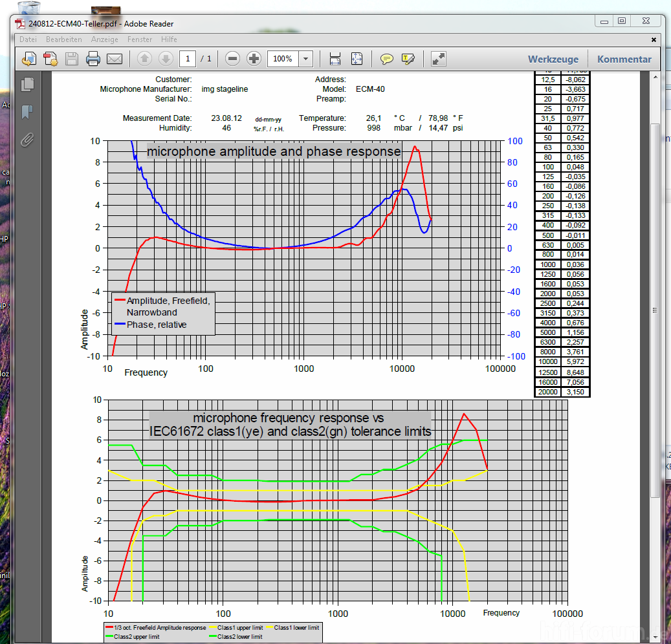Open the Kommentar pane
Viewport: 671px width, 644px height.
[x=624, y=59]
